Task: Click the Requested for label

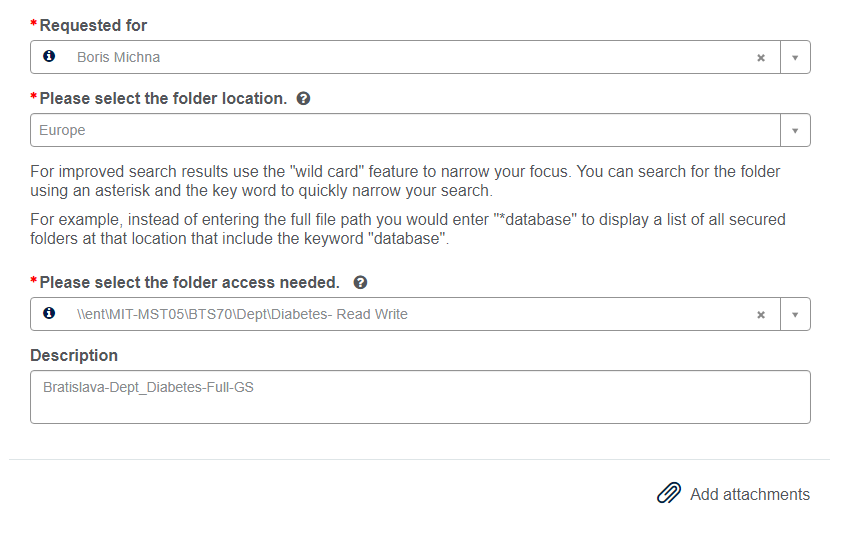Action: coord(93,25)
